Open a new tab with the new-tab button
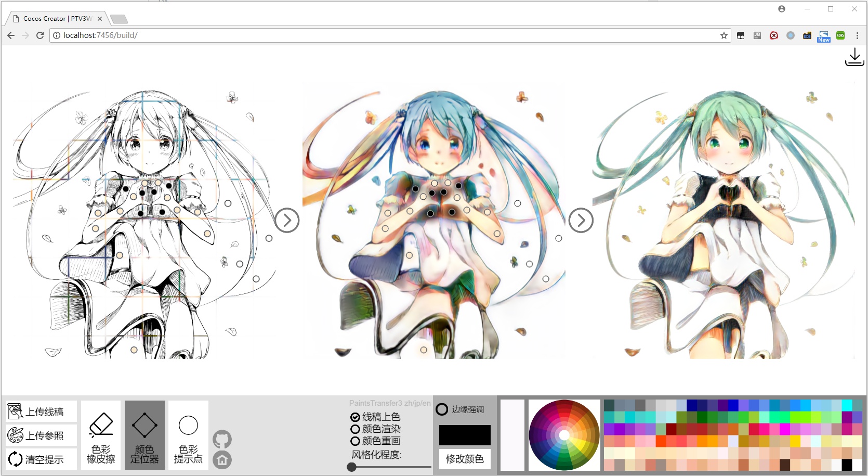This screenshot has width=868, height=476. [120, 19]
